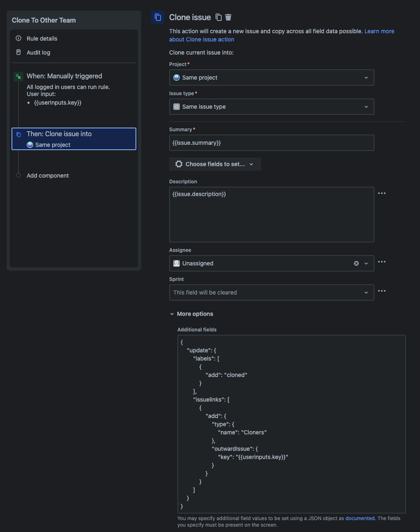Follow the Learn more about Clone issue link

(x=282, y=35)
